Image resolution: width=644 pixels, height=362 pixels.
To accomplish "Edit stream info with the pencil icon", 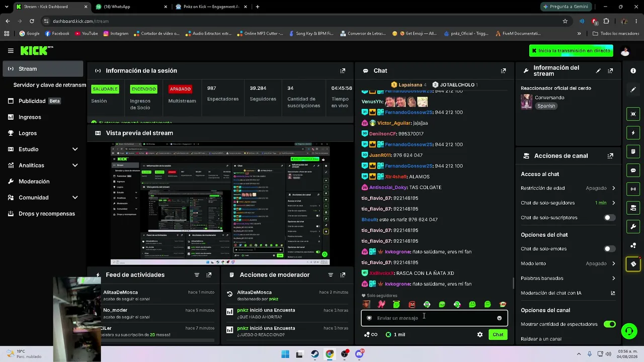I will 598,71.
